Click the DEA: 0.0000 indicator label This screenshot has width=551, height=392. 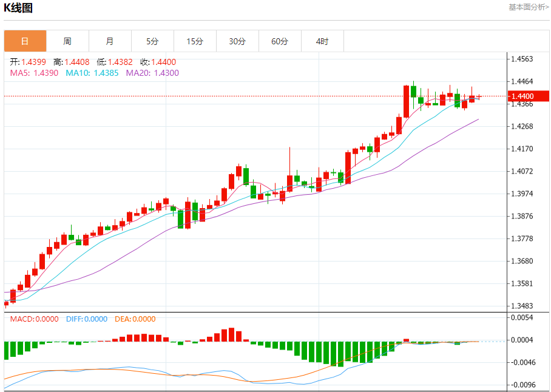pyautogui.click(x=135, y=319)
